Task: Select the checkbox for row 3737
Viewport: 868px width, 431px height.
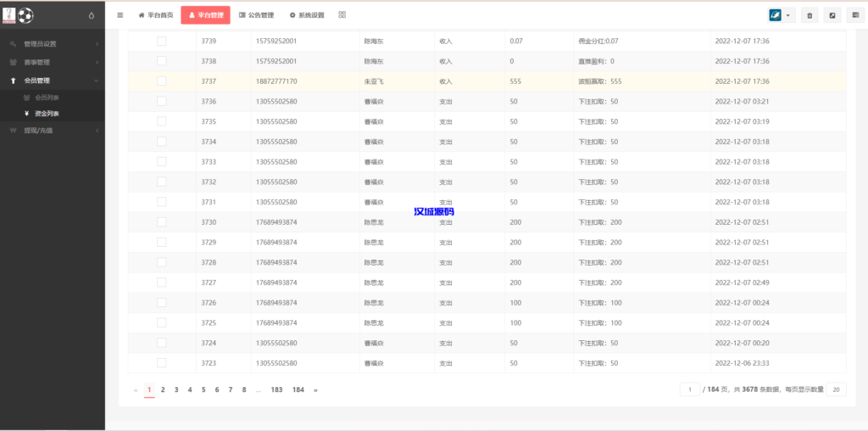Action: [x=162, y=81]
